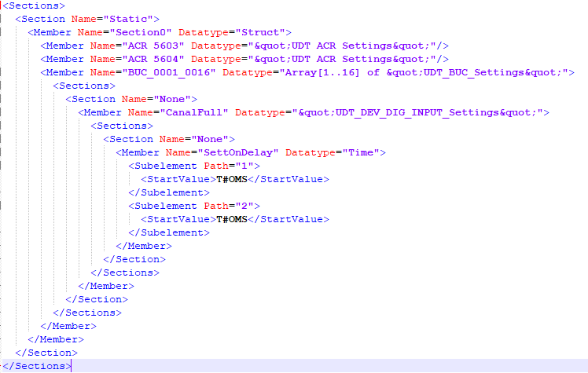The width and height of the screenshot is (588, 373).
Task: Click the Datatype value on the ACR 5604 line
Action: click(x=342, y=59)
